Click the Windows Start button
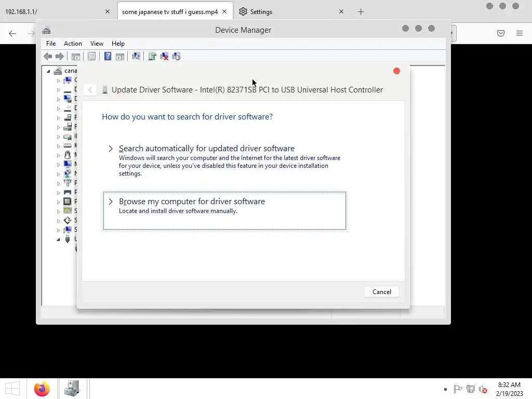This screenshot has height=399, width=532. tap(12, 389)
